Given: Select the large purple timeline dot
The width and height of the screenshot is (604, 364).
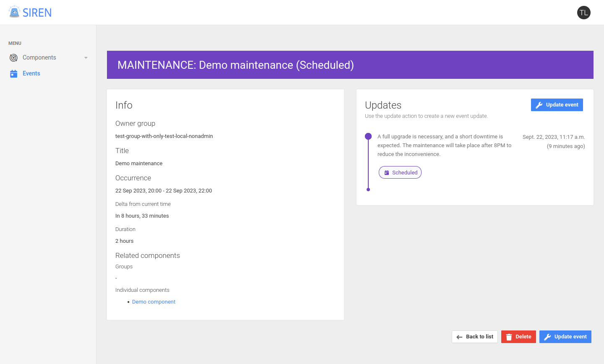Looking at the screenshot, I should pos(368,136).
